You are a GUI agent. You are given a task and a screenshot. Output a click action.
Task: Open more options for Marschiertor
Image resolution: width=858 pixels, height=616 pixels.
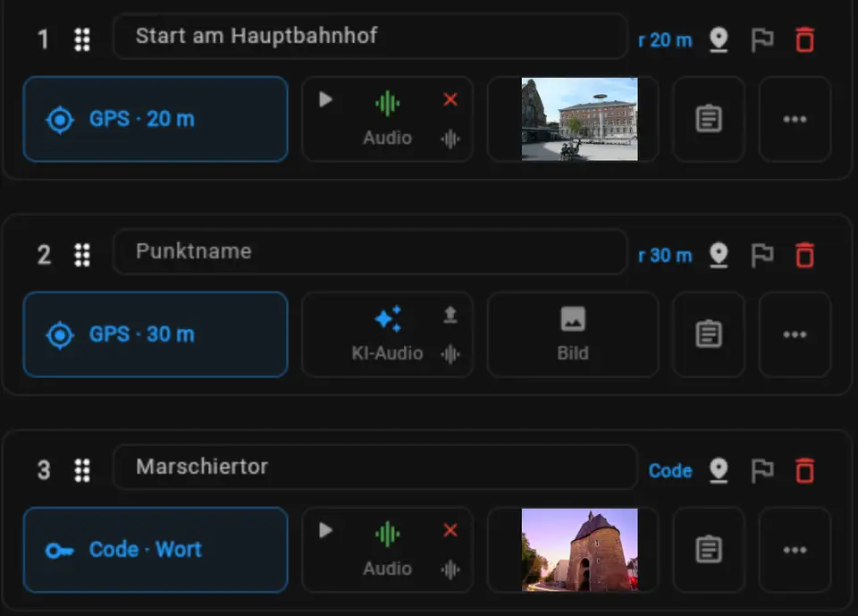click(x=795, y=550)
